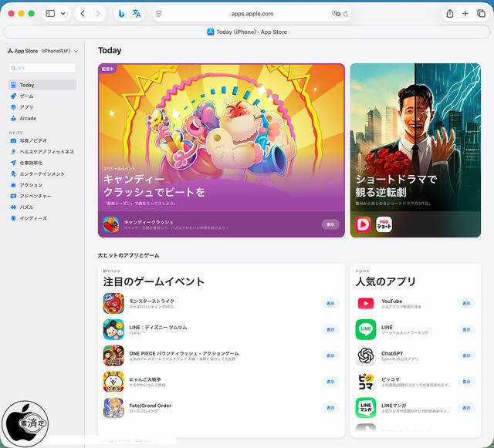
Task: Select the パズル category in sidebar
Action: tap(26, 207)
